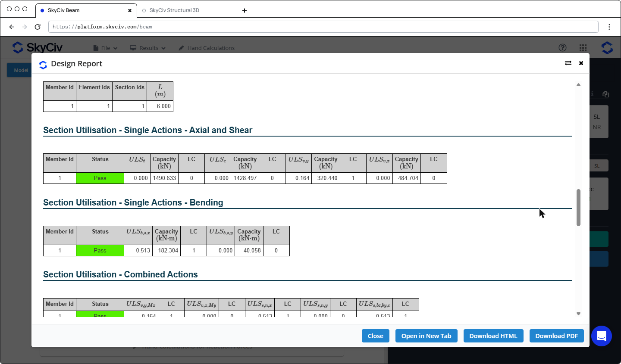The image size is (621, 364).
Task: Click the capacity value 1428.497
Action: 245,178
